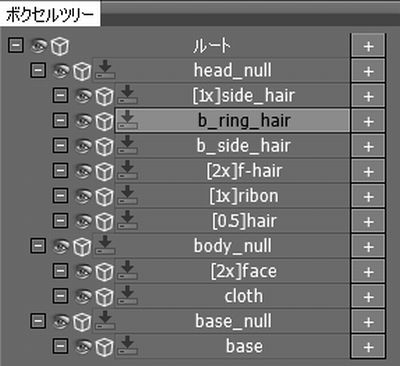
Task: Collapse the cloth node
Action: pos(60,296)
